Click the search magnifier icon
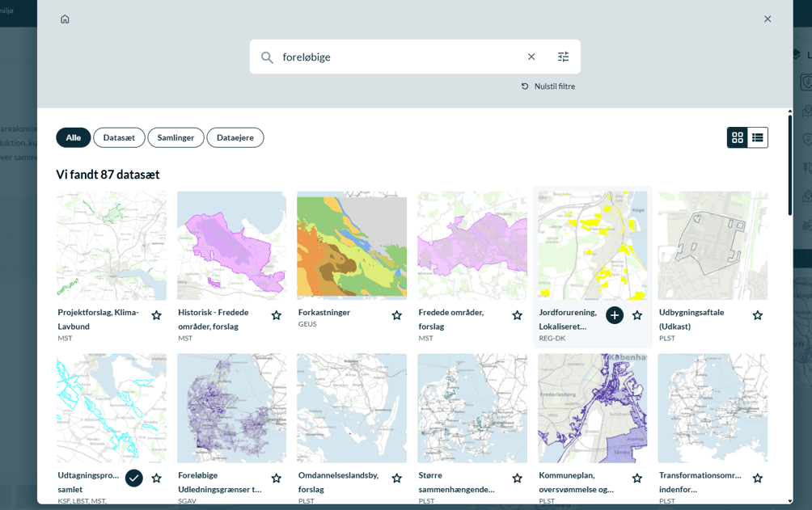The height and width of the screenshot is (510, 812). pyautogui.click(x=267, y=57)
